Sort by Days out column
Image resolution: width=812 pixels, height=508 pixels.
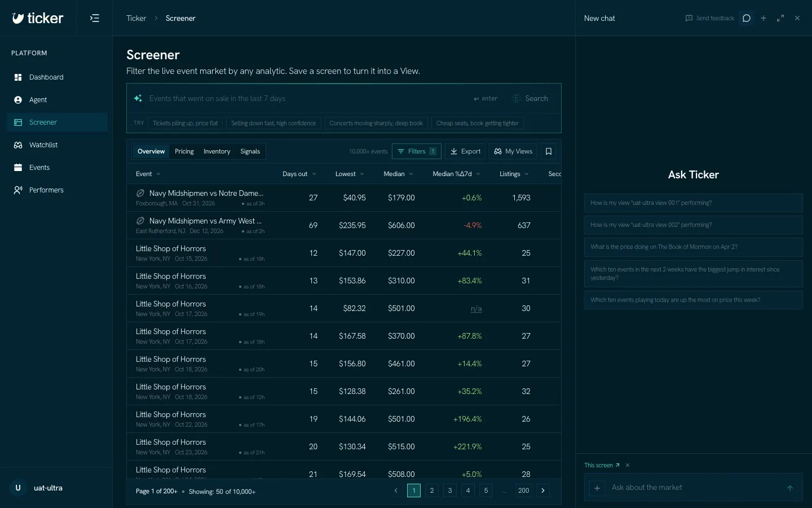pos(299,174)
